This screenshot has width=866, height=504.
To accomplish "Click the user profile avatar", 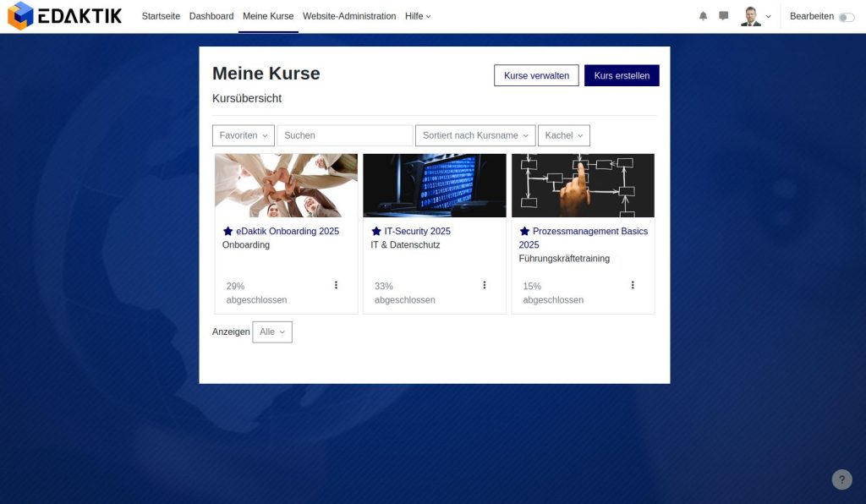I will (x=750, y=16).
